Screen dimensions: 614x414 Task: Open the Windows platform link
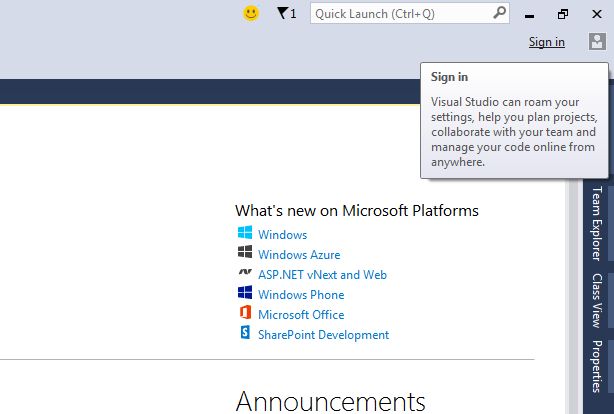coord(282,235)
